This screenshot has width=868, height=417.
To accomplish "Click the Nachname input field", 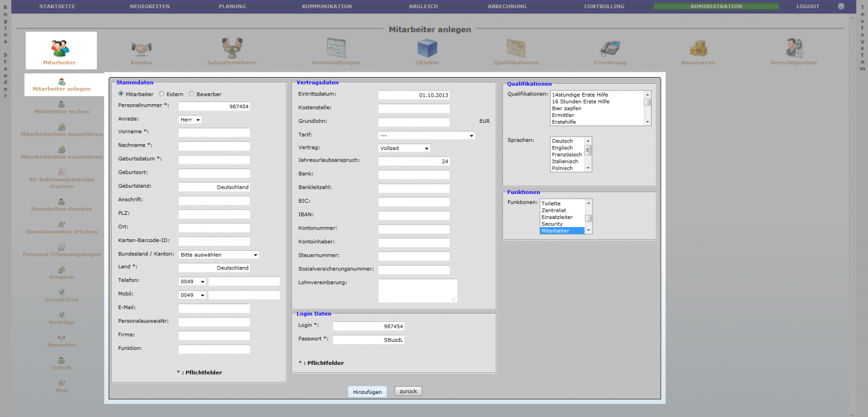I will click(215, 146).
